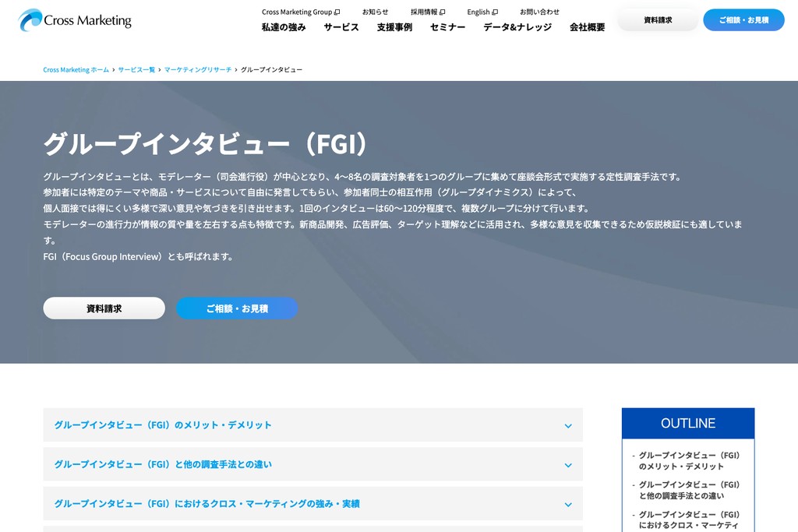Go to Cross Marketing ホーム breadcrumb
Image resolution: width=798 pixels, height=532 pixels.
tap(76, 69)
